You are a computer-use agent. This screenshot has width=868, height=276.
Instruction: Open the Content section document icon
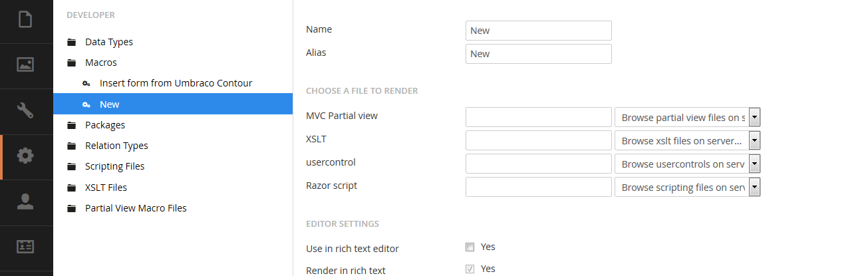point(25,19)
